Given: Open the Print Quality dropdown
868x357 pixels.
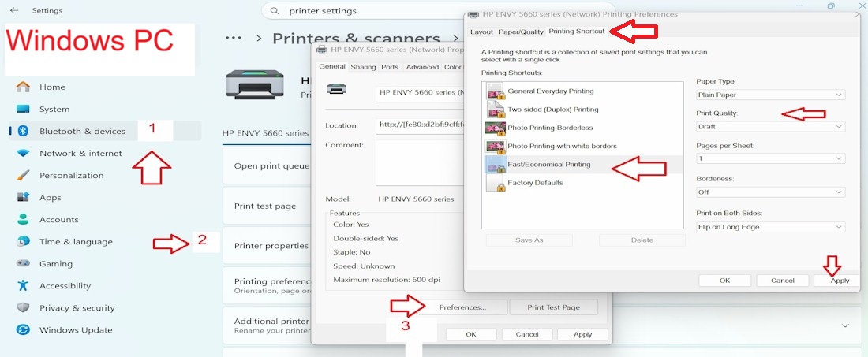Looking at the screenshot, I should pyautogui.click(x=770, y=127).
